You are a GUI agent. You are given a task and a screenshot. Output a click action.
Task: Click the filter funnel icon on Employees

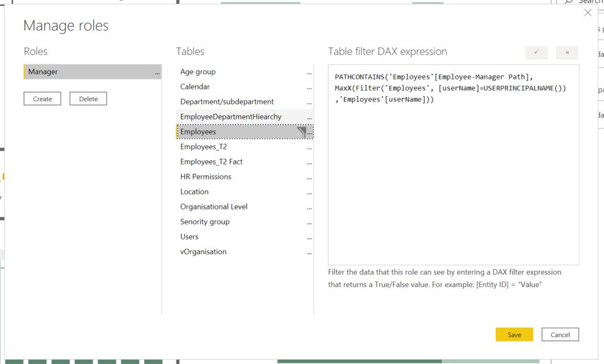point(302,132)
